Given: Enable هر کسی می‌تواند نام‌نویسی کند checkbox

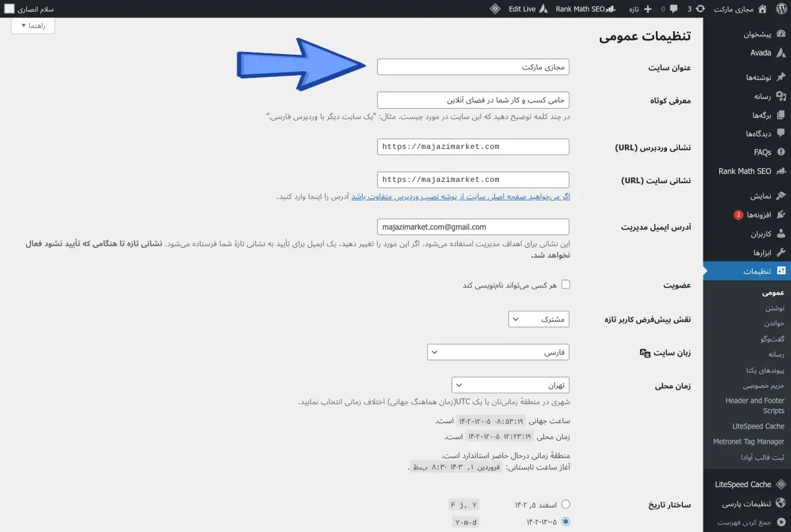Looking at the screenshot, I should pyautogui.click(x=565, y=284).
